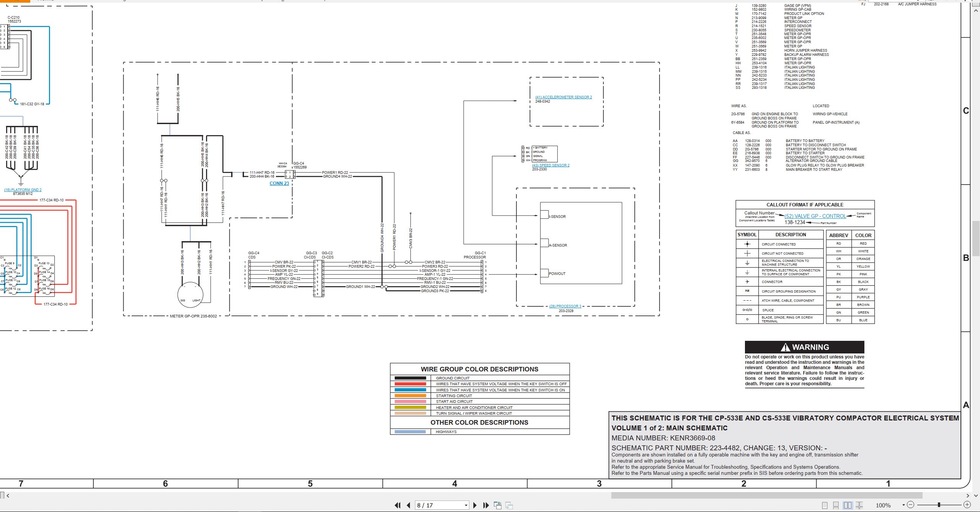Click the (52) VALVE GP - CONTROL link
Image resolution: width=980 pixels, height=512 pixels.
815,216
